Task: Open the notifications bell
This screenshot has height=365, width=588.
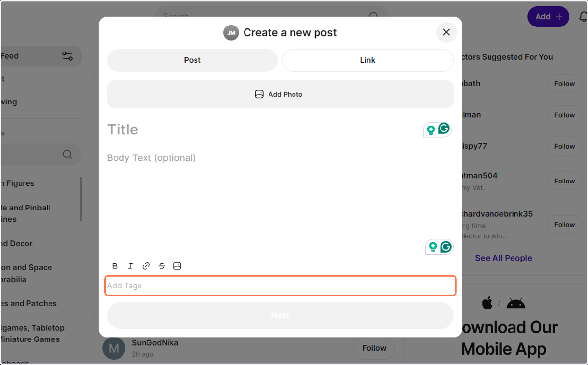Action: point(583,17)
